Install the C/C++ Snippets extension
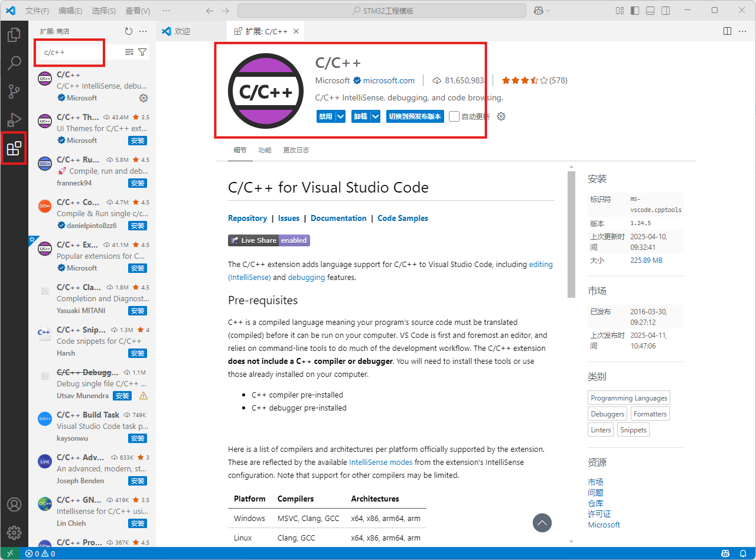 tap(138, 353)
